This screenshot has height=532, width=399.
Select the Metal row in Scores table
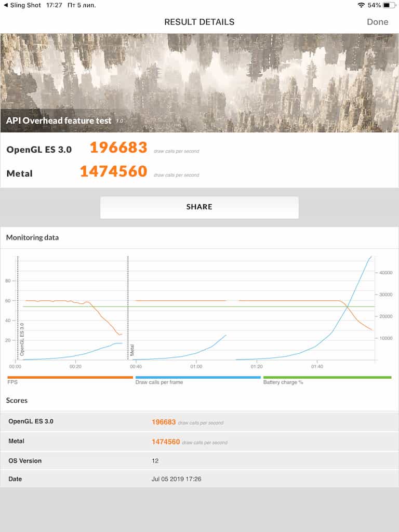(x=199, y=442)
